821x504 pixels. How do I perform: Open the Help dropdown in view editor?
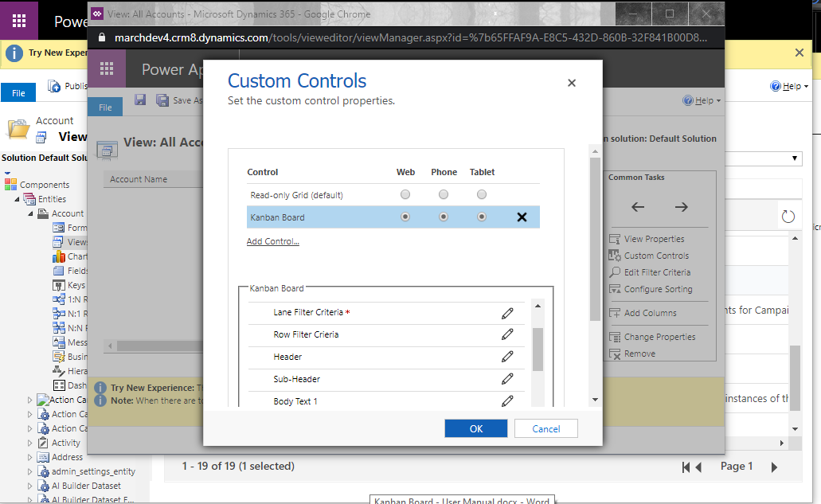coord(702,101)
